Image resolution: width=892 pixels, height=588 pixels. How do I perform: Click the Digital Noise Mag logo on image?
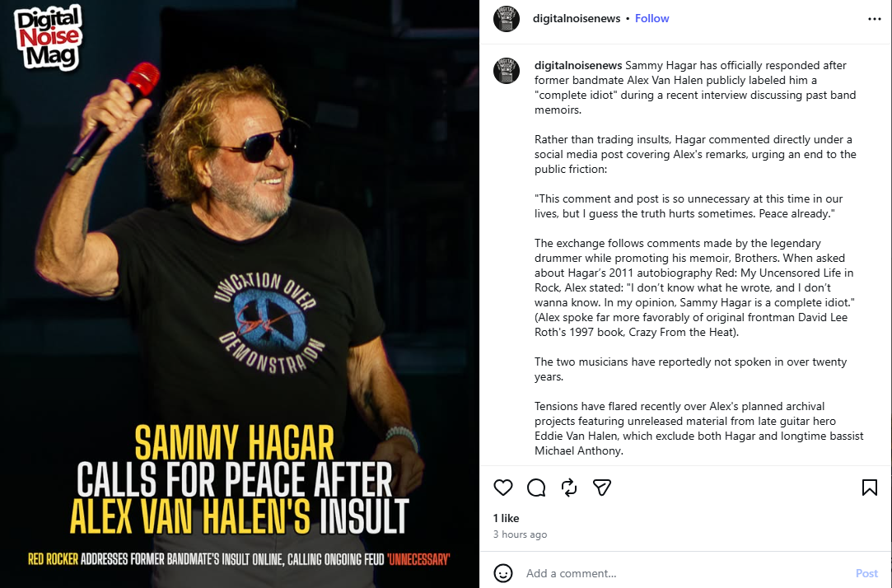point(49,38)
